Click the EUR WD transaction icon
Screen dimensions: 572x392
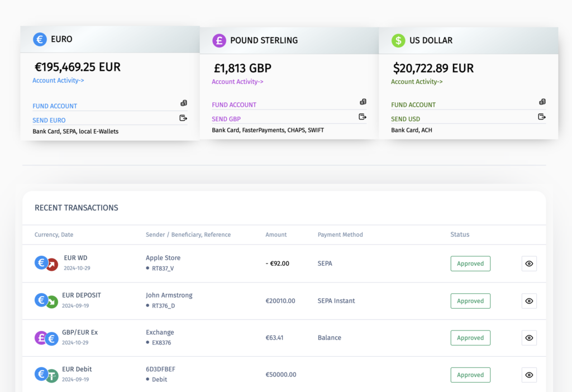tap(46, 263)
